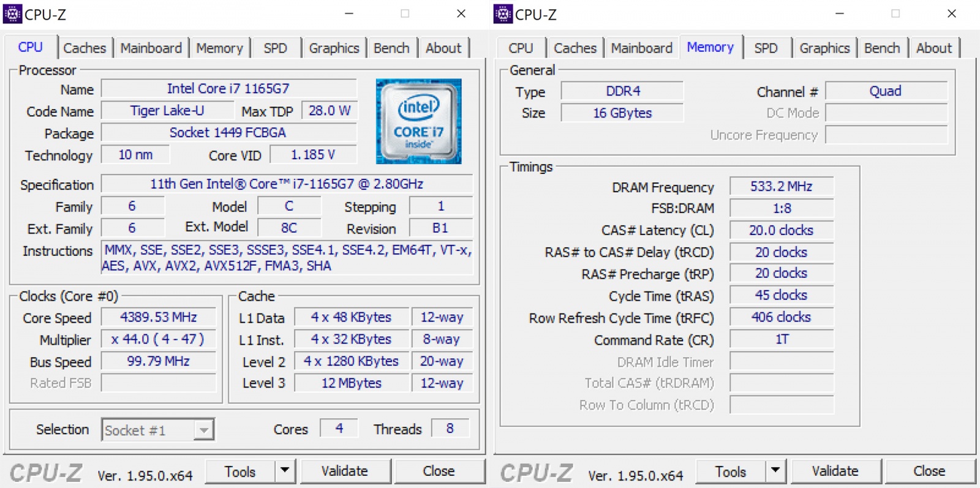Image resolution: width=980 pixels, height=488 pixels.
Task: Click the memory Size value '16 GBytes'
Action: point(622,113)
